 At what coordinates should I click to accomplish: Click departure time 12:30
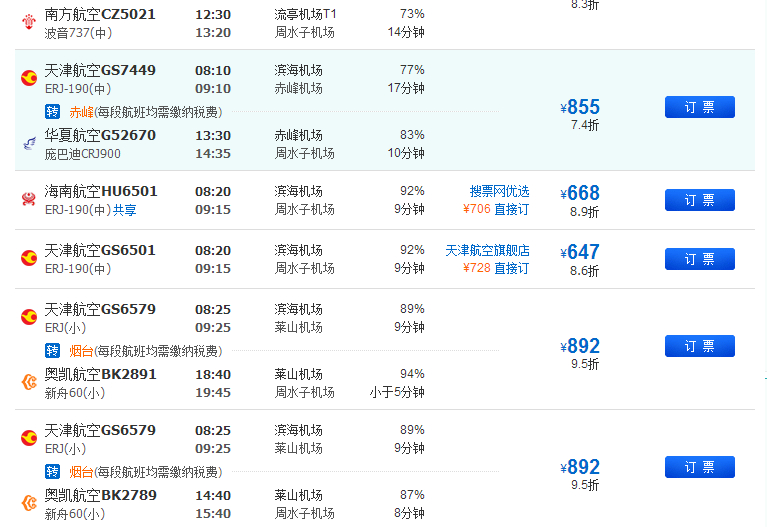click(213, 15)
